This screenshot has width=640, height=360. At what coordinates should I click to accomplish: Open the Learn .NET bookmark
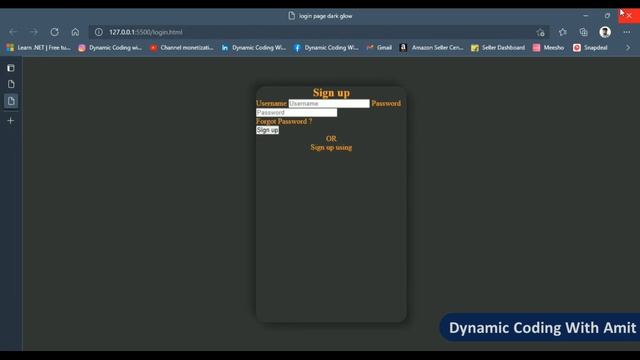tap(39, 48)
